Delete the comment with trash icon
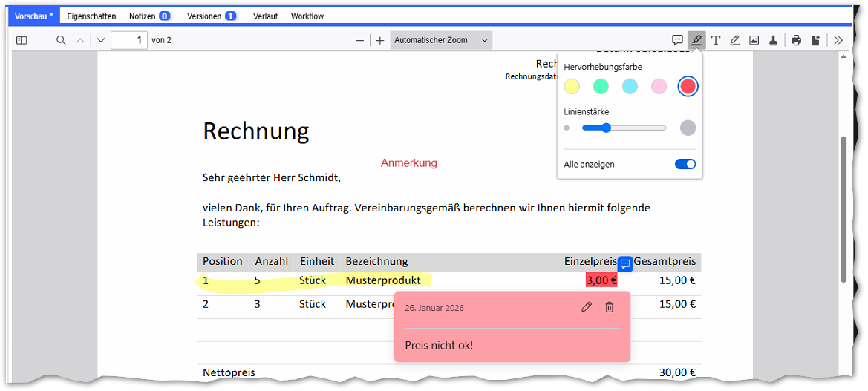868x391 pixels. (x=610, y=307)
